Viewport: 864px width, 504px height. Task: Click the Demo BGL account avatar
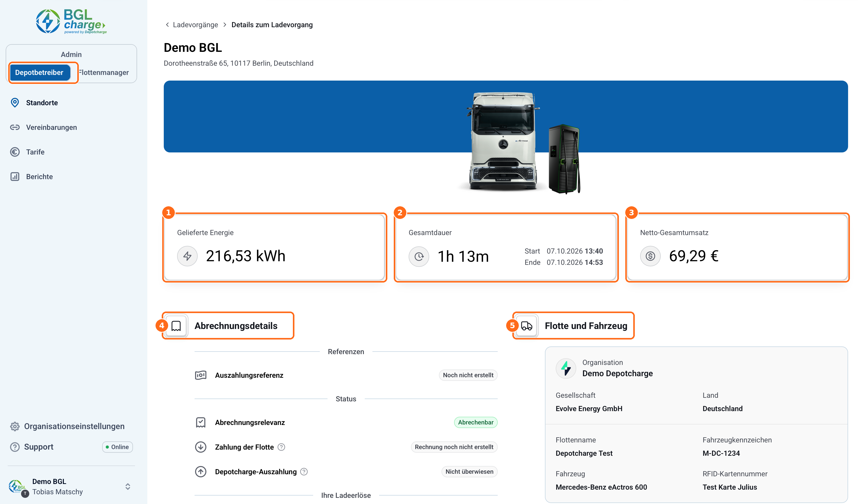(x=18, y=487)
